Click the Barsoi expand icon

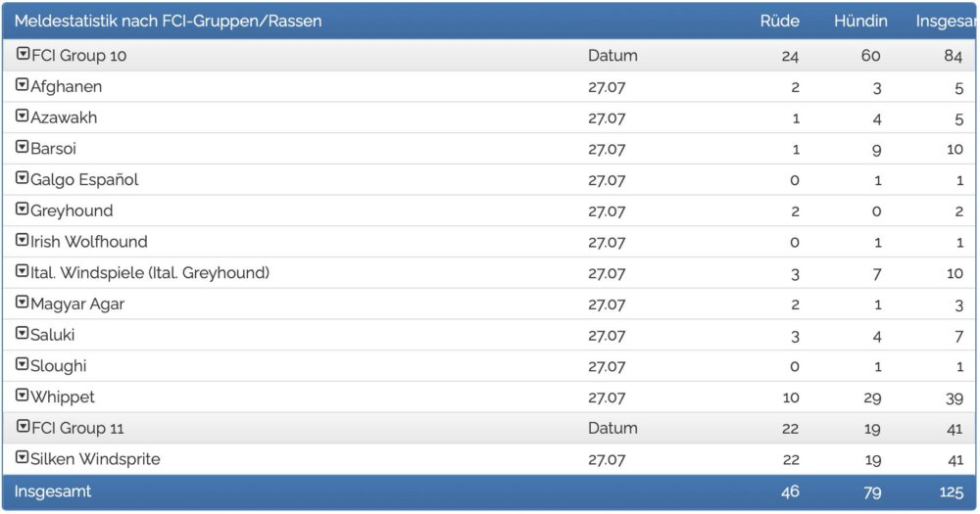click(x=22, y=147)
